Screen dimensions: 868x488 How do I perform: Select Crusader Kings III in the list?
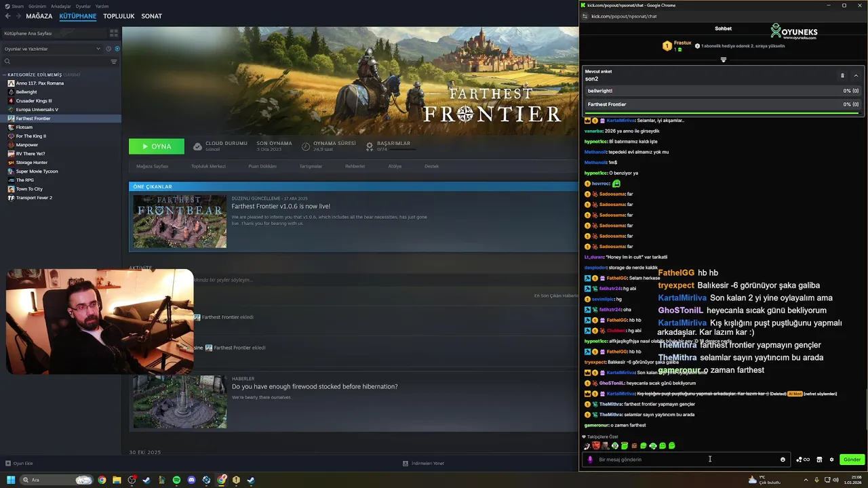coord(34,101)
